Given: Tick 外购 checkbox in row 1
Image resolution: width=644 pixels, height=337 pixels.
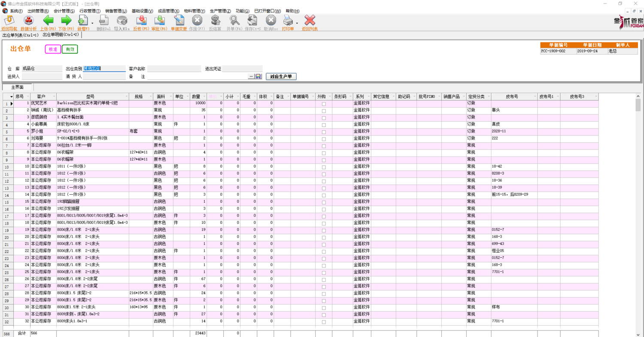Looking at the screenshot, I should pyautogui.click(x=324, y=104).
